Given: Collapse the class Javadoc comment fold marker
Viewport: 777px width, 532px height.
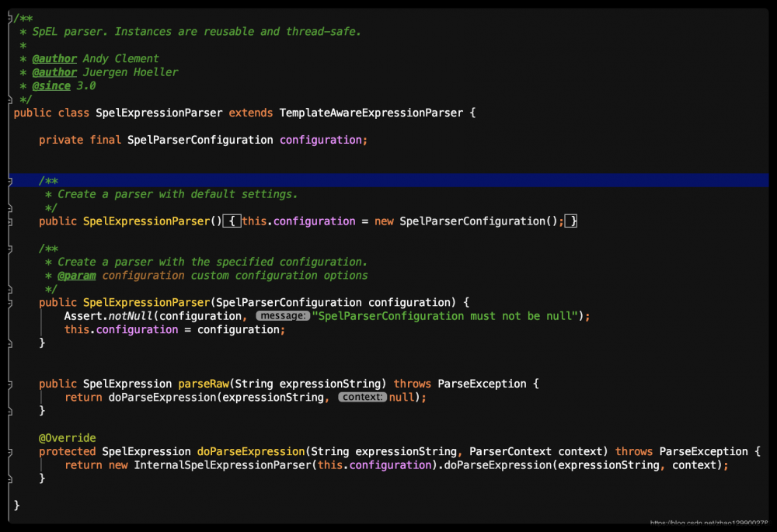Looking at the screenshot, I should 10,17.
